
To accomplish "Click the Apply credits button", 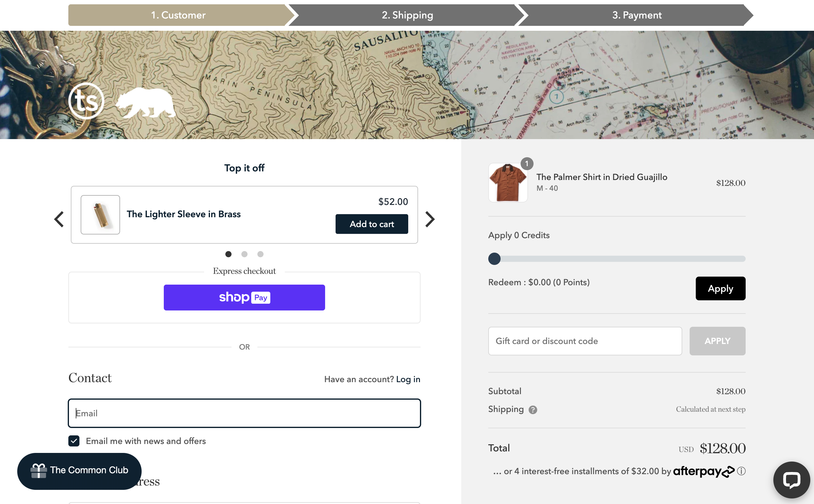I will [x=720, y=288].
